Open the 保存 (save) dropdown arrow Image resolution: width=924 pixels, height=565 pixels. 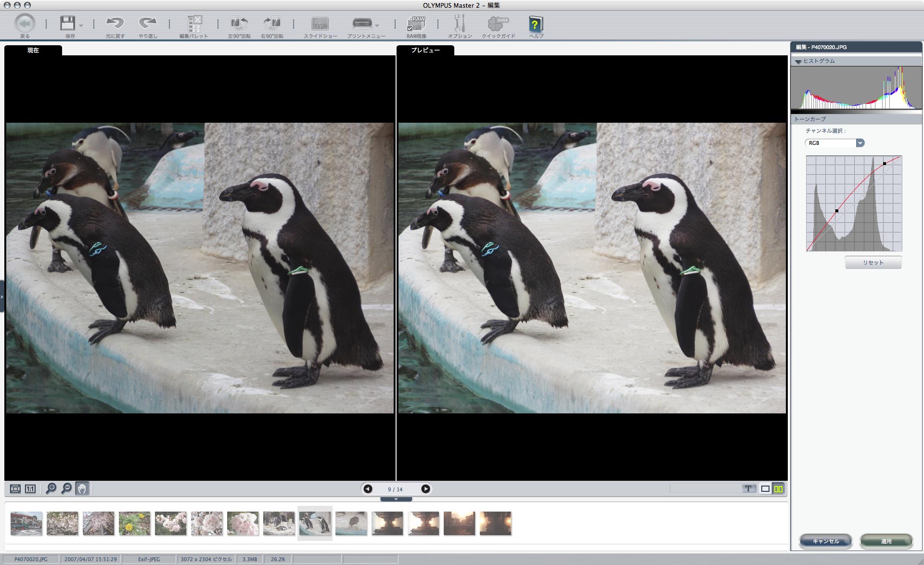(81, 26)
